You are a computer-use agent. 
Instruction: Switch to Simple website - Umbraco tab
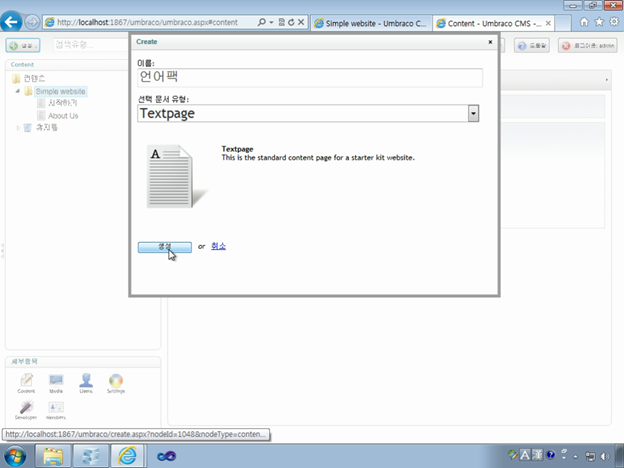(371, 23)
